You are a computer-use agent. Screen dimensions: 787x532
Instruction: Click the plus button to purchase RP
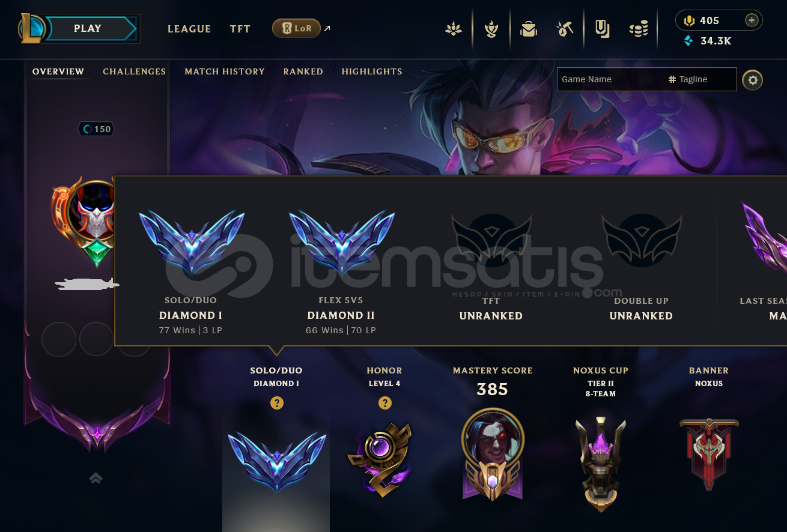[x=752, y=20]
